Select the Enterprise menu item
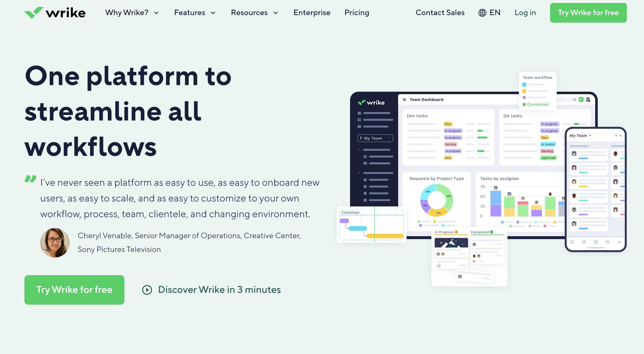 coord(312,13)
